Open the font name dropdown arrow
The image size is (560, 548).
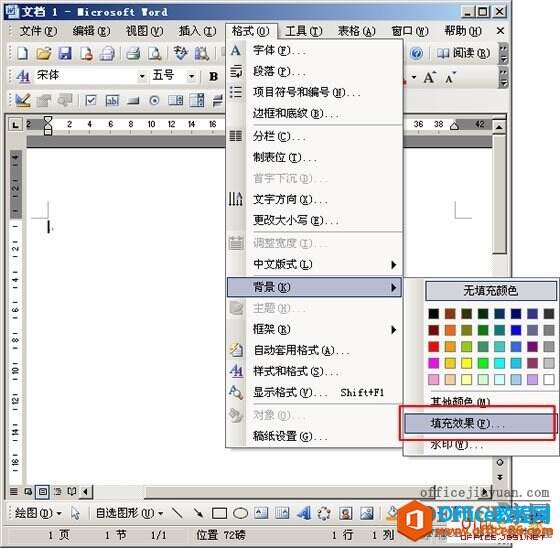point(142,76)
